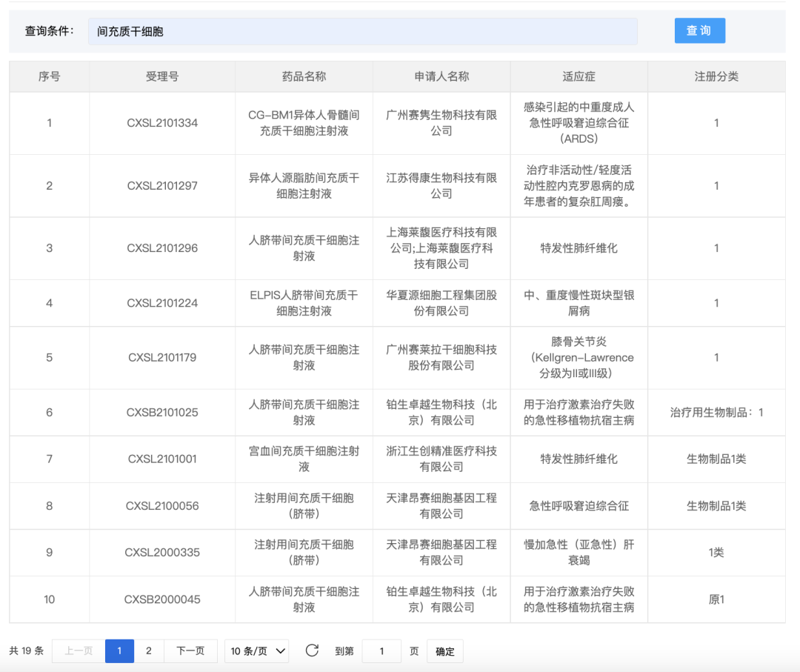Click the 到第 page number input box
The width and height of the screenshot is (800, 672).
(x=381, y=651)
